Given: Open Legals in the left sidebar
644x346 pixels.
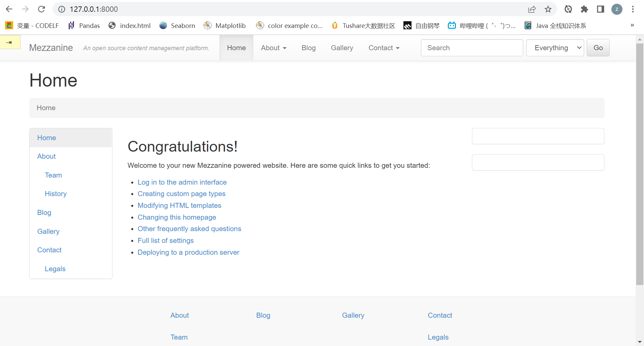Looking at the screenshot, I should pos(71,269).
